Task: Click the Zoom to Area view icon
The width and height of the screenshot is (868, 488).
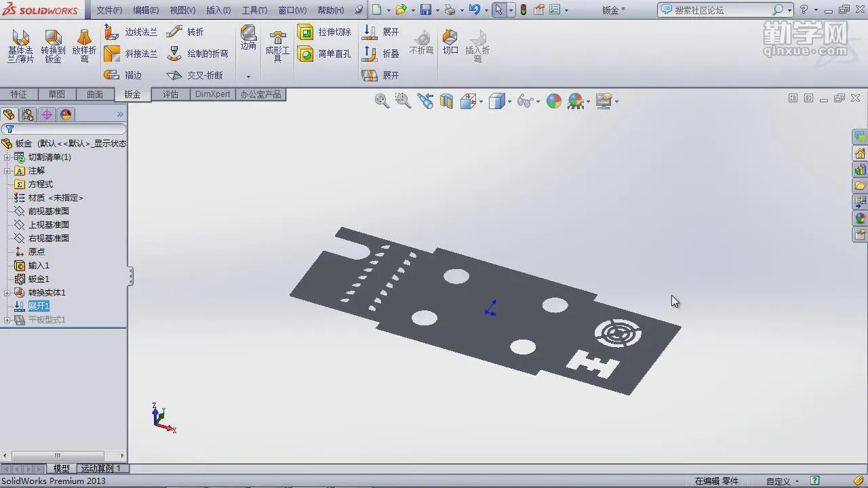Action: (x=403, y=101)
